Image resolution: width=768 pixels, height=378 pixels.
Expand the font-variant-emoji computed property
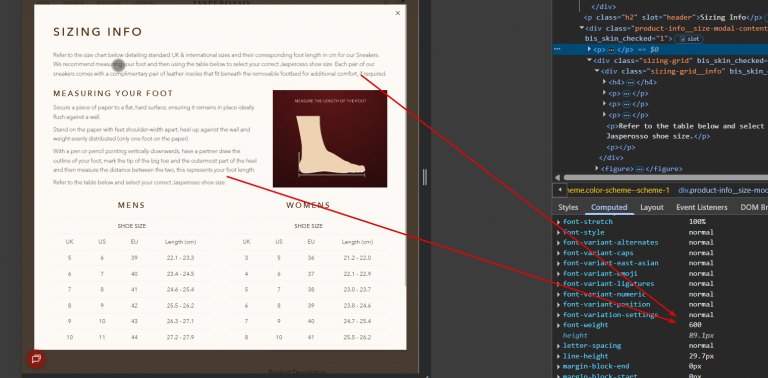[559, 273]
